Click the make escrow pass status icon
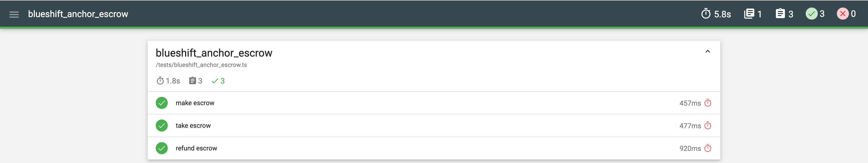 162,103
